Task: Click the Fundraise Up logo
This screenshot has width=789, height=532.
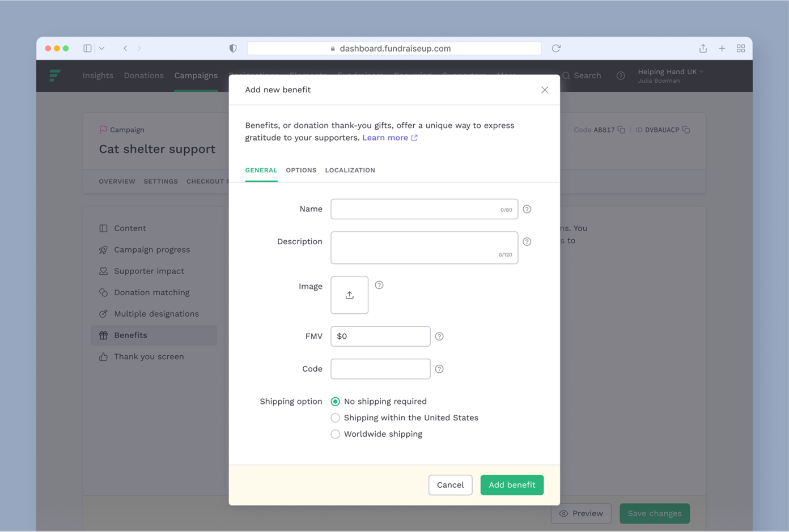Action: (54, 75)
